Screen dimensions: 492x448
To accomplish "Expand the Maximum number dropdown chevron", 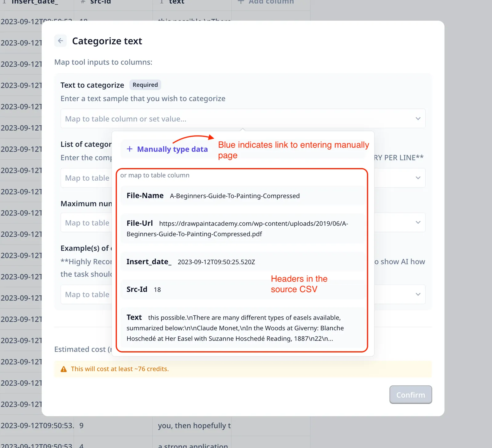I will point(418,222).
